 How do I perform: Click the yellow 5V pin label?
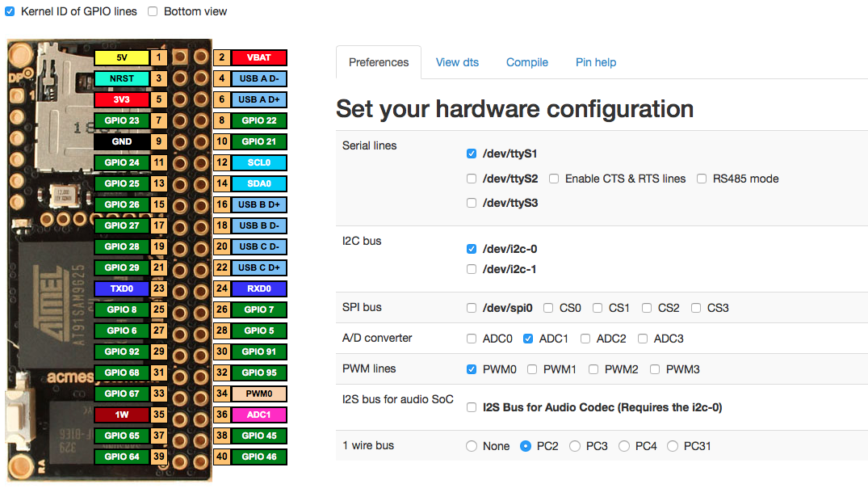click(x=122, y=58)
